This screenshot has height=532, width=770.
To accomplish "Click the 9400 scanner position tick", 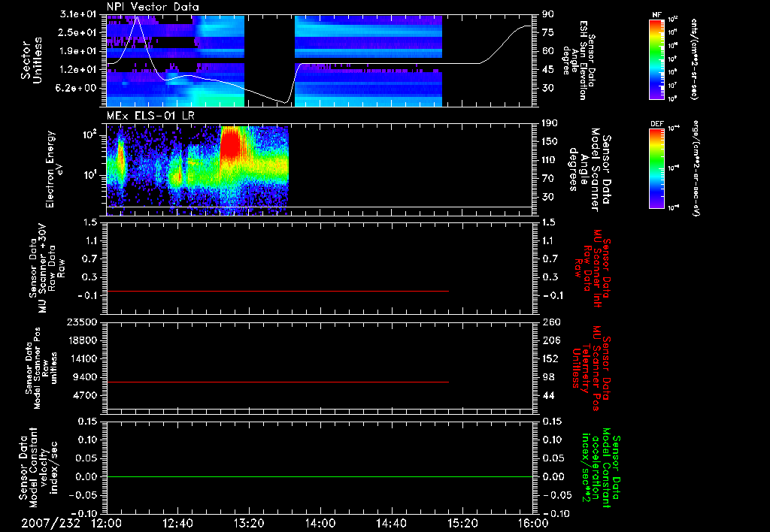I will point(86,377).
